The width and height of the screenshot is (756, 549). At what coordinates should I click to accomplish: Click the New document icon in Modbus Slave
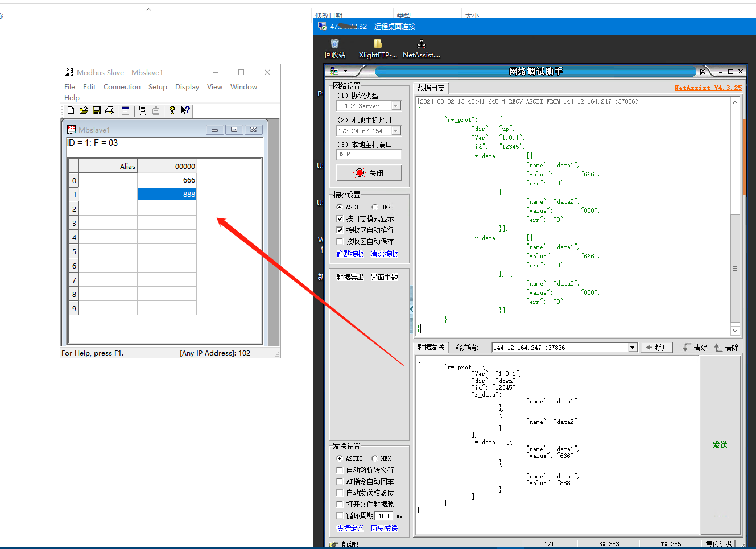click(x=71, y=110)
